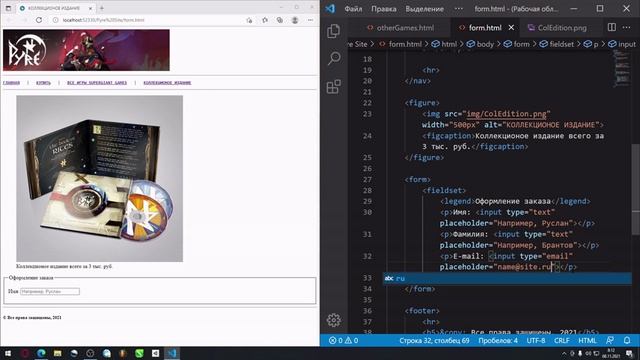Open the Manage gear in VS Code

333,320
